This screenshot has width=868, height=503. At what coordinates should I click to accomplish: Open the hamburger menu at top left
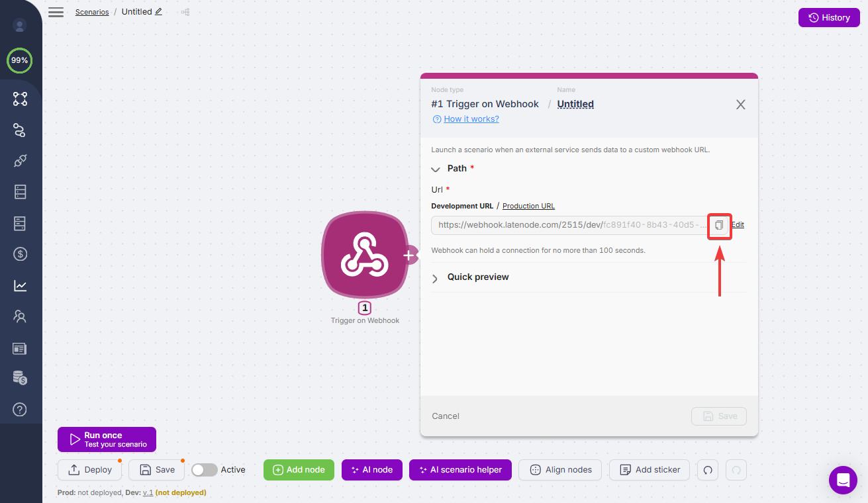(x=56, y=13)
